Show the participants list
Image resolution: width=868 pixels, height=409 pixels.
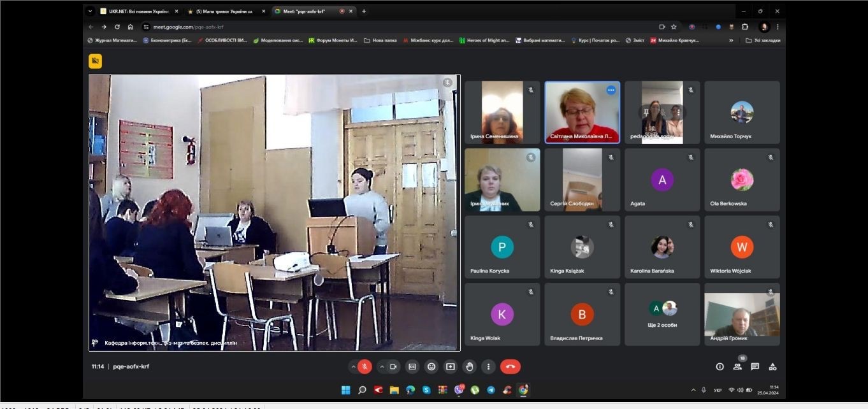[737, 366]
